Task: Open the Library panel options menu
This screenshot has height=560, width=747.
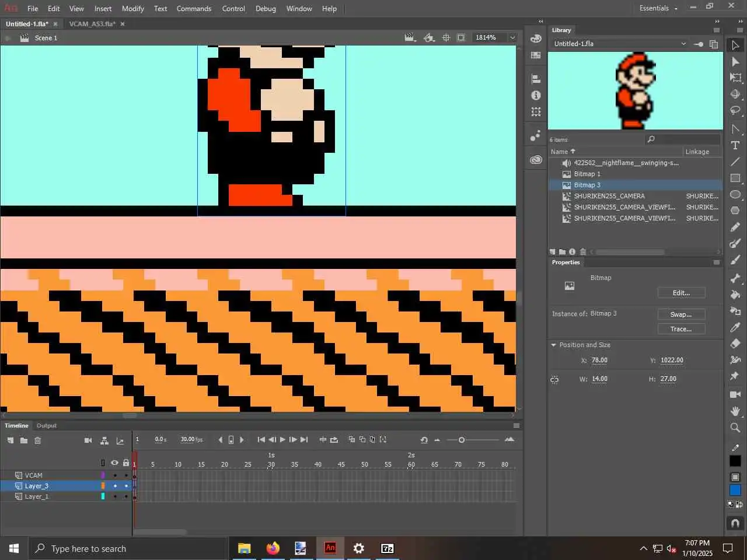Action: [717, 30]
